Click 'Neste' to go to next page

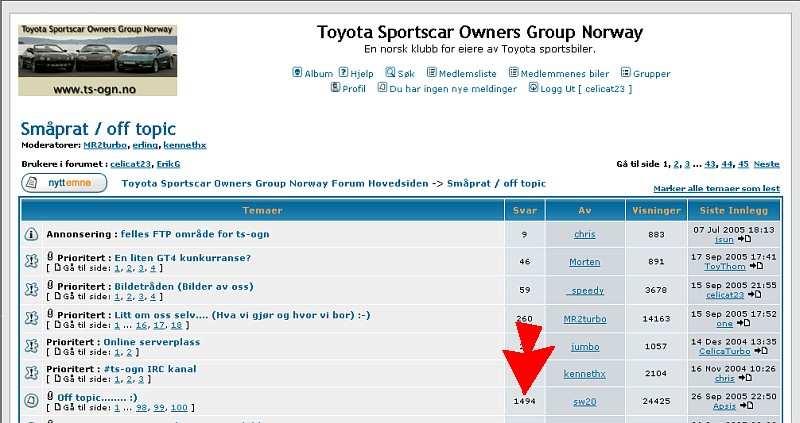766,163
